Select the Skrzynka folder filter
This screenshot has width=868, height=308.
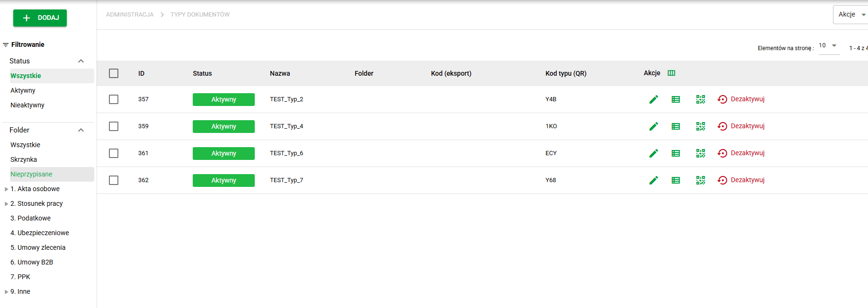point(24,159)
